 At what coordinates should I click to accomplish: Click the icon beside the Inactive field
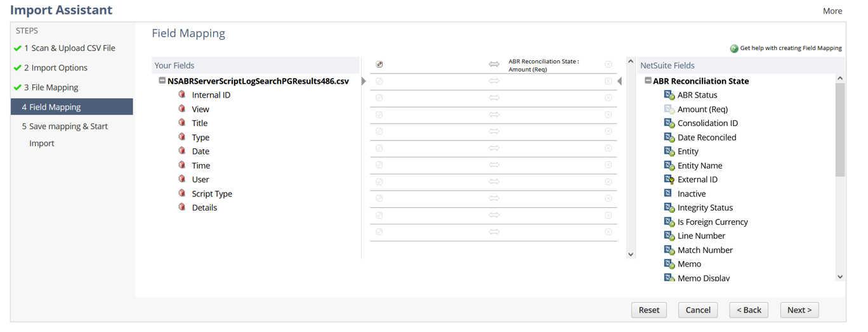[668, 193]
